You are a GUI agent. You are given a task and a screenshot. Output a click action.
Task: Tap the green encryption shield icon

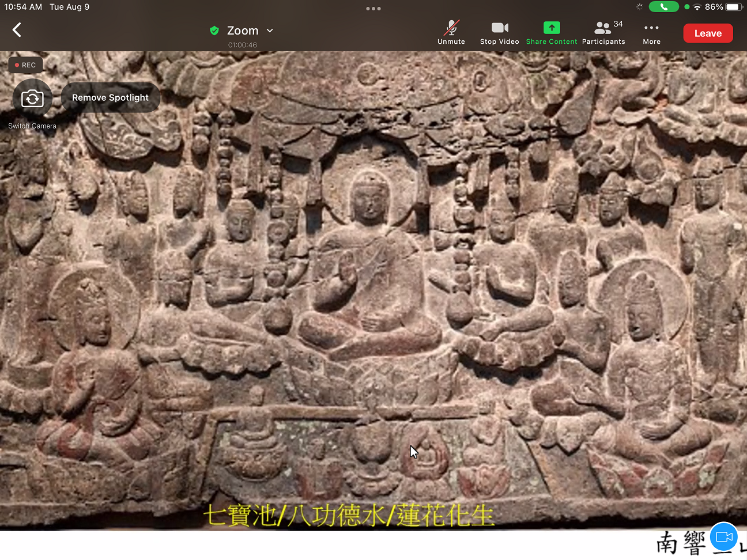point(214,31)
